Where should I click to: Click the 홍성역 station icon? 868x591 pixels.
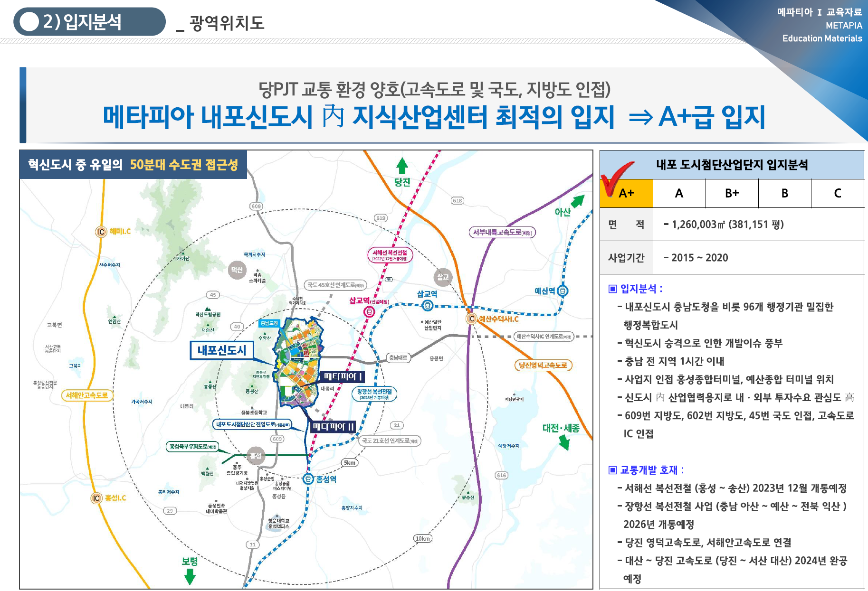click(x=308, y=479)
